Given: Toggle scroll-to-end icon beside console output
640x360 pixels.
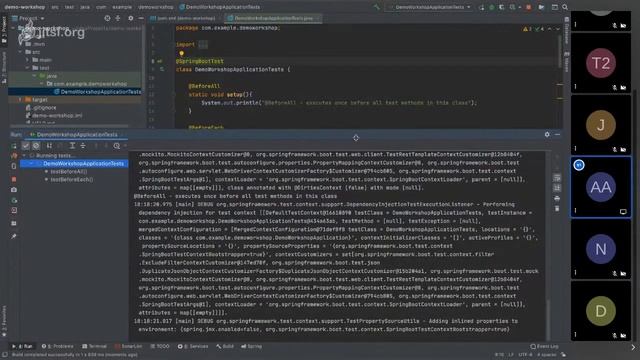Looking at the screenshot, I should click(x=557, y=188).
